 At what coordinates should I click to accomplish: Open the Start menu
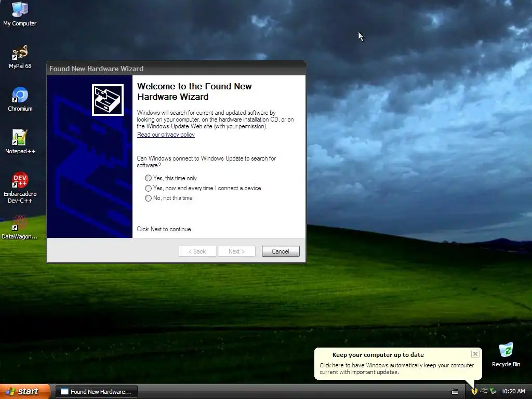25,392
